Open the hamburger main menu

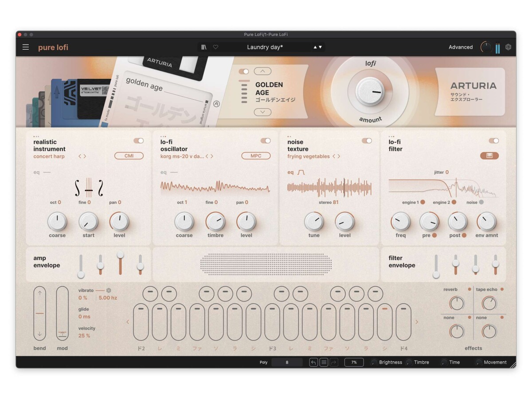26,47
